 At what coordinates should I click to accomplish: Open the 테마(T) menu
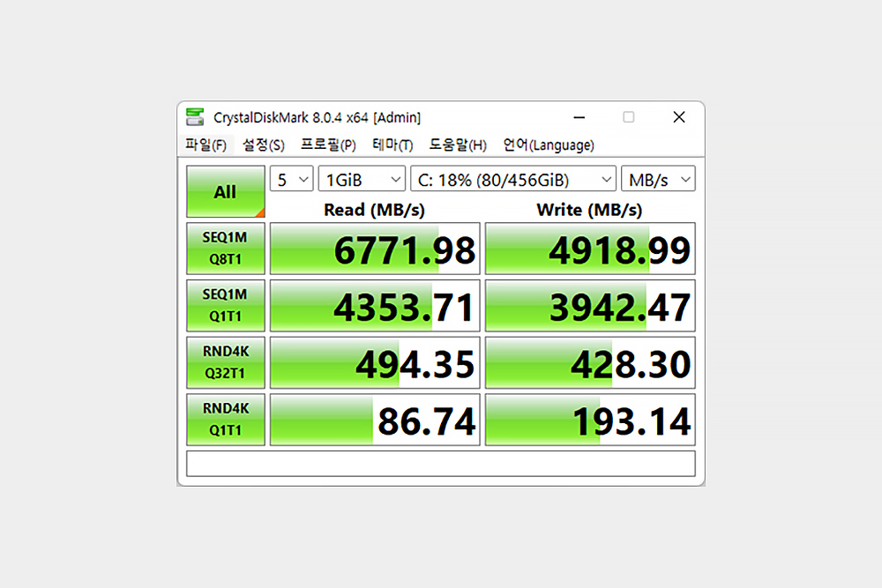[x=392, y=145]
